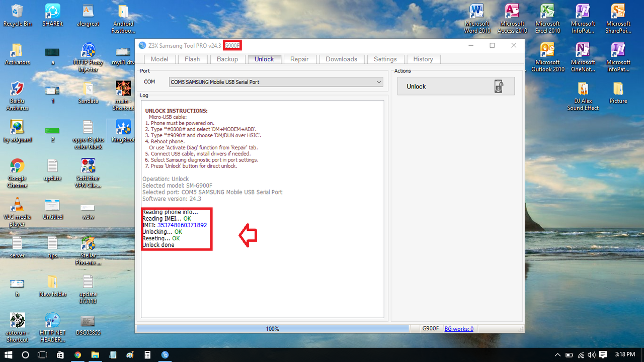
Task: Open Baidu Antivirus desktop icon
Action: pos(17,96)
